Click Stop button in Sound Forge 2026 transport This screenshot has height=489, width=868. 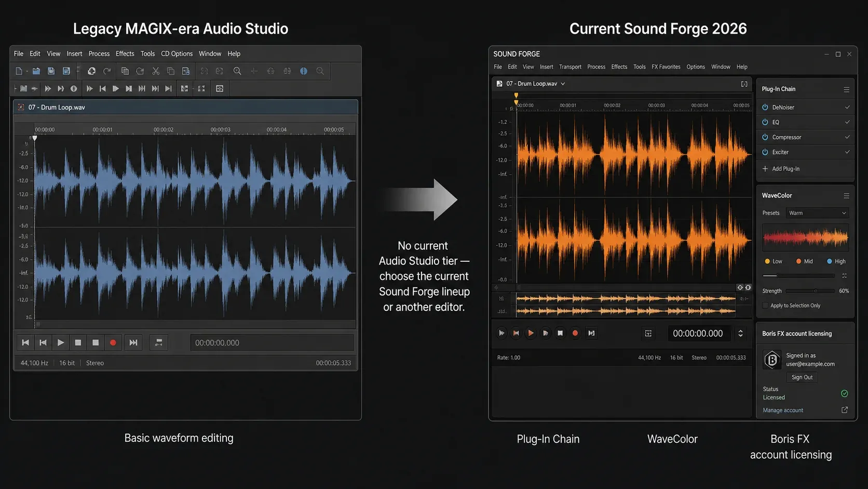pos(560,333)
